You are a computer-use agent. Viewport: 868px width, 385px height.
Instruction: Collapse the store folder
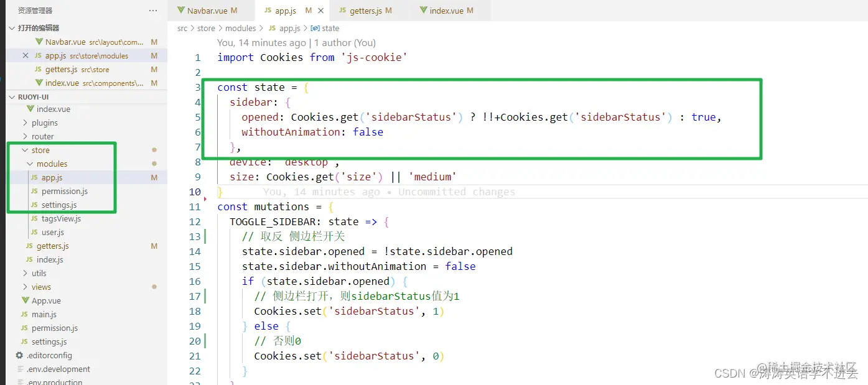[x=40, y=150]
